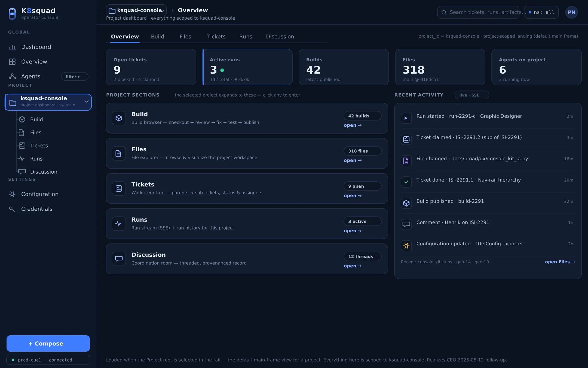Click the open Files link in activity

[x=560, y=262]
